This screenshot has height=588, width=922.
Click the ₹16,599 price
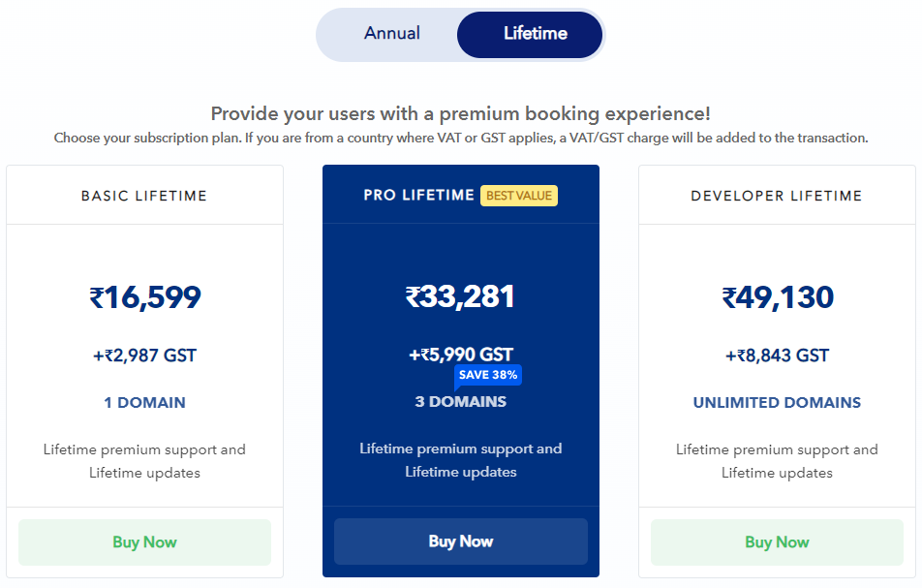tap(145, 297)
